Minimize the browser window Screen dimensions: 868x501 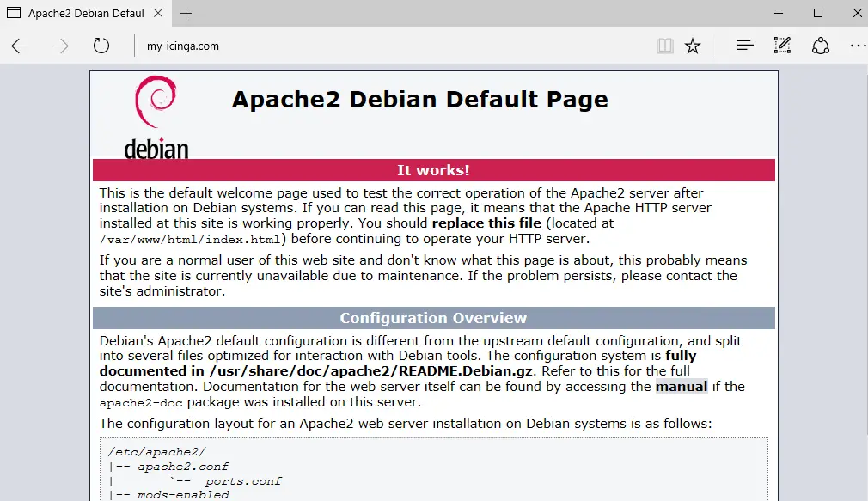click(779, 13)
